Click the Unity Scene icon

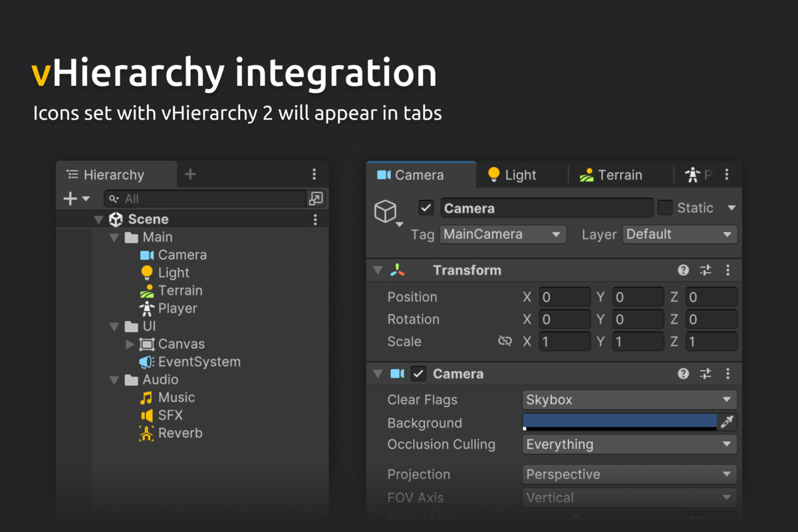[116, 219]
